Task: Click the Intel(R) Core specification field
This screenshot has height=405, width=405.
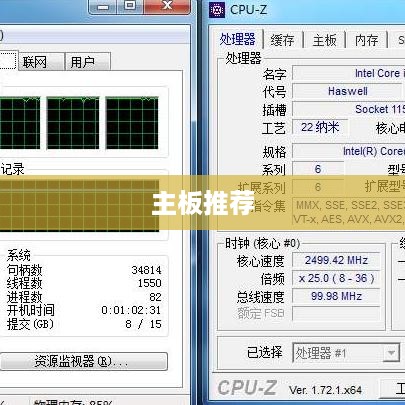Action: pyautogui.click(x=349, y=151)
